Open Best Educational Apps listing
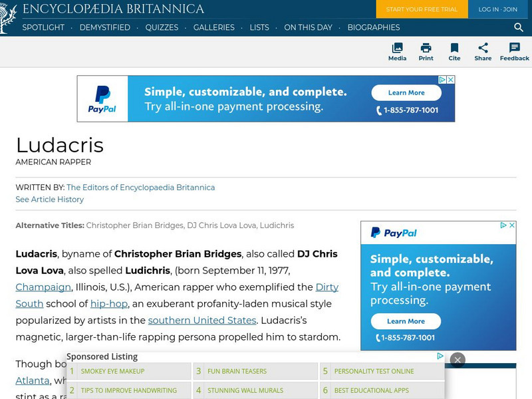The image size is (532, 399). click(x=382, y=390)
